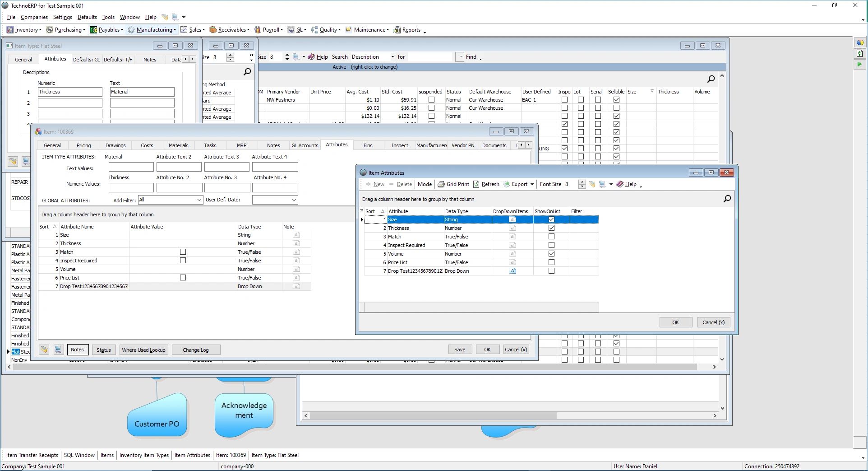Check the Match attribute value box
This screenshot has height=471, width=868.
183,252
